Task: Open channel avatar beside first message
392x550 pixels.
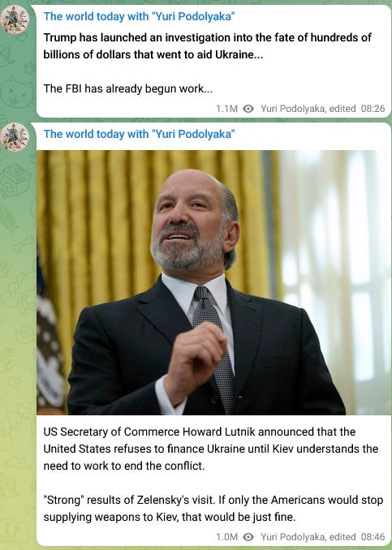Action: (15, 19)
